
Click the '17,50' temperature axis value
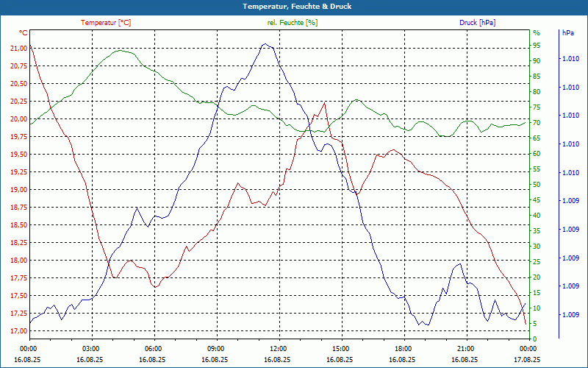[19, 296]
